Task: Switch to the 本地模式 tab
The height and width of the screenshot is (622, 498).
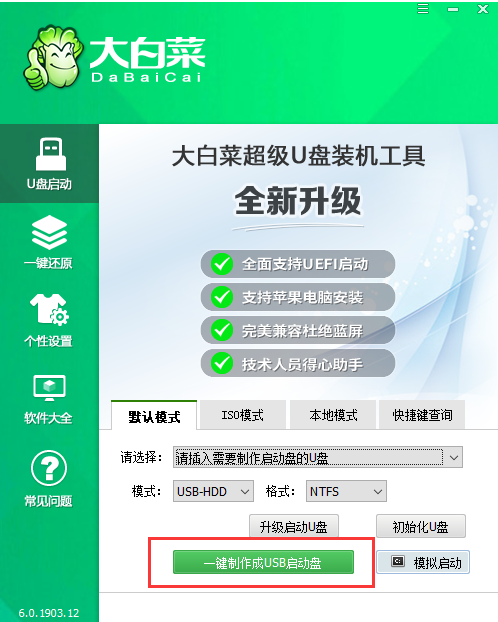Action: coord(333,415)
